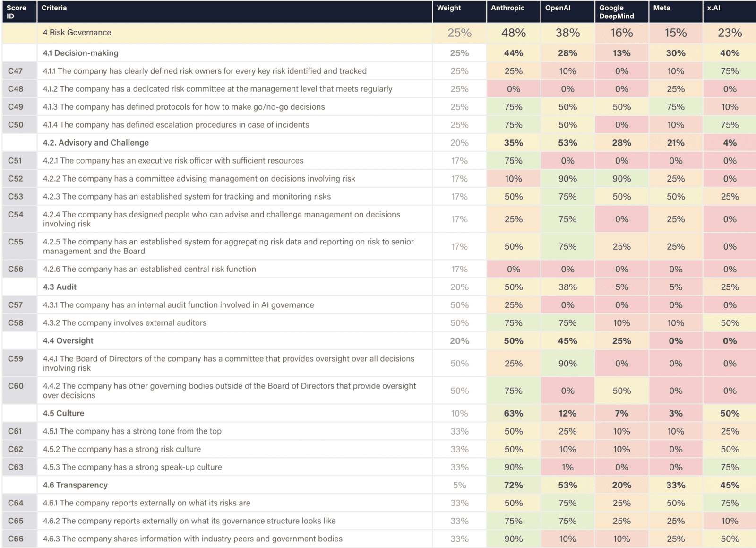Click OpenAI's 90% cell for criterion 4.4.1

point(567,363)
